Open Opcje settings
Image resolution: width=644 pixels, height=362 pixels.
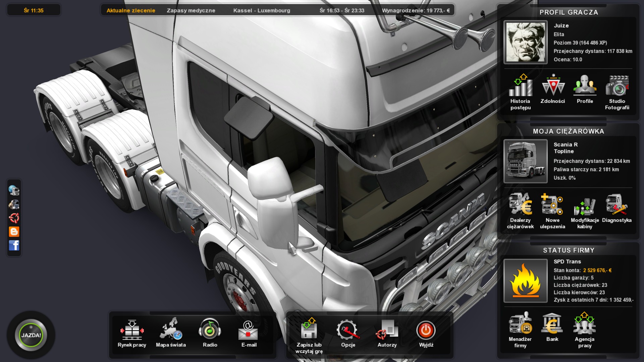[x=348, y=330]
